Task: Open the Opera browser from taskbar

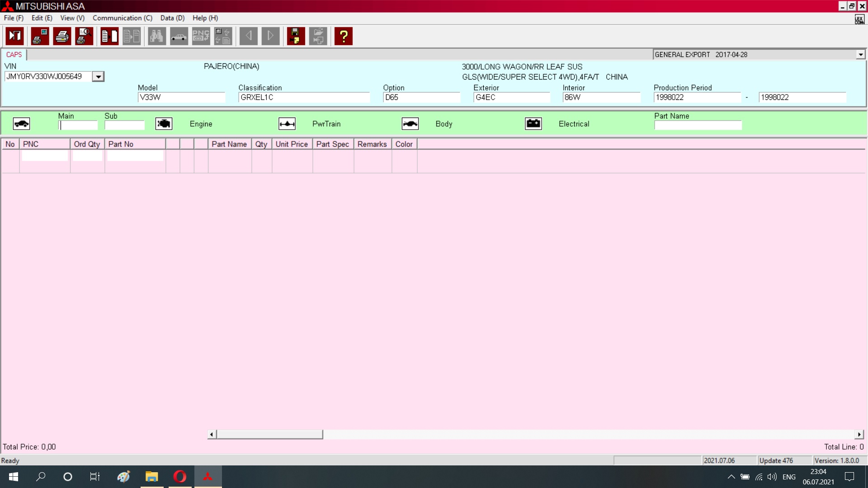Action: coord(180,477)
